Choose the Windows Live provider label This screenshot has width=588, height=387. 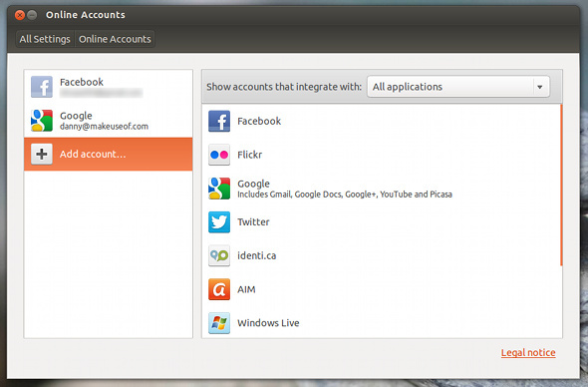click(x=268, y=323)
